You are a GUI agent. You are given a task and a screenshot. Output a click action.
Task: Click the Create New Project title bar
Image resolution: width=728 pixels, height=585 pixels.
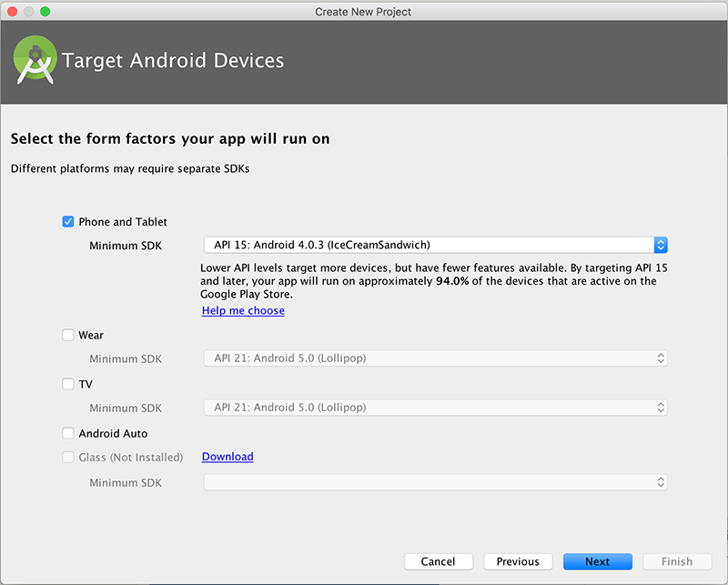click(x=363, y=12)
